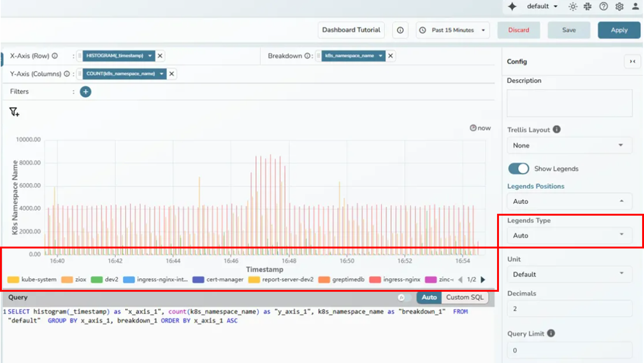Click the Apply button

(619, 30)
